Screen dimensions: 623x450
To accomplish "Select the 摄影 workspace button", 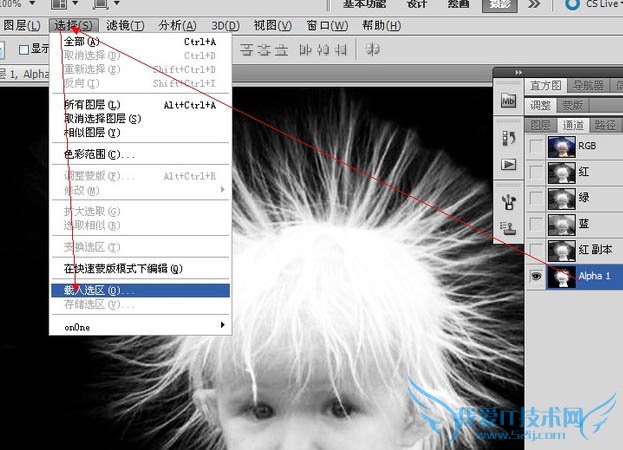I will click(x=499, y=5).
